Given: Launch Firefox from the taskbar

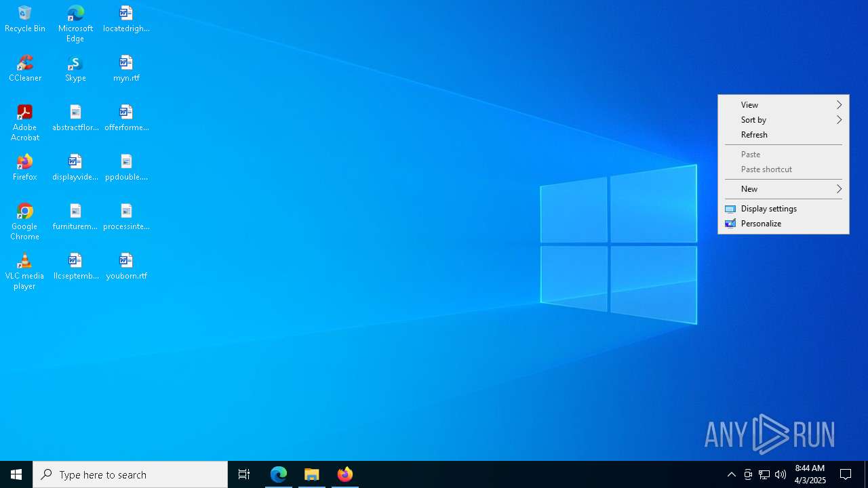Looking at the screenshot, I should (x=345, y=474).
